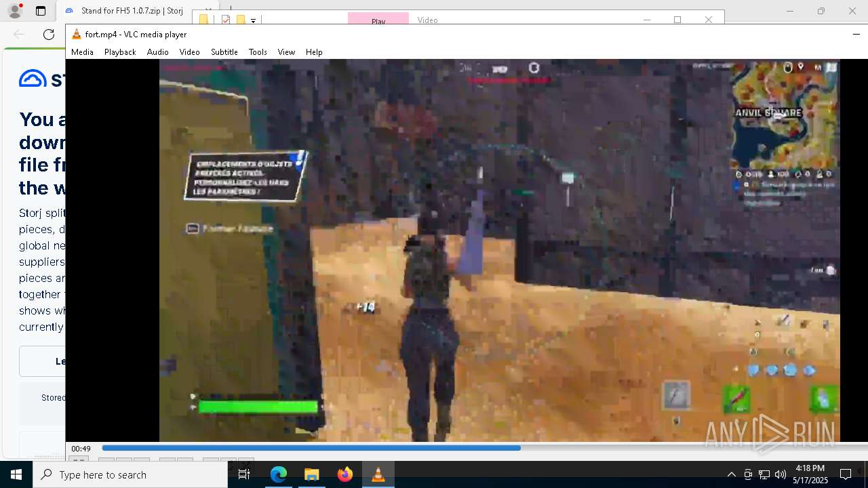The width and height of the screenshot is (868, 488).
Task: Launch Firefox from the taskbar
Action: click(x=344, y=474)
